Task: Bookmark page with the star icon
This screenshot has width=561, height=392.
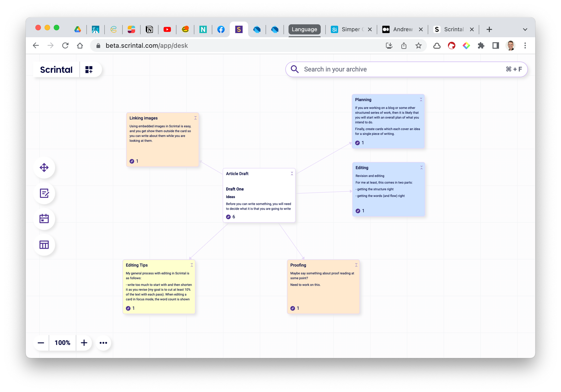Action: (418, 46)
